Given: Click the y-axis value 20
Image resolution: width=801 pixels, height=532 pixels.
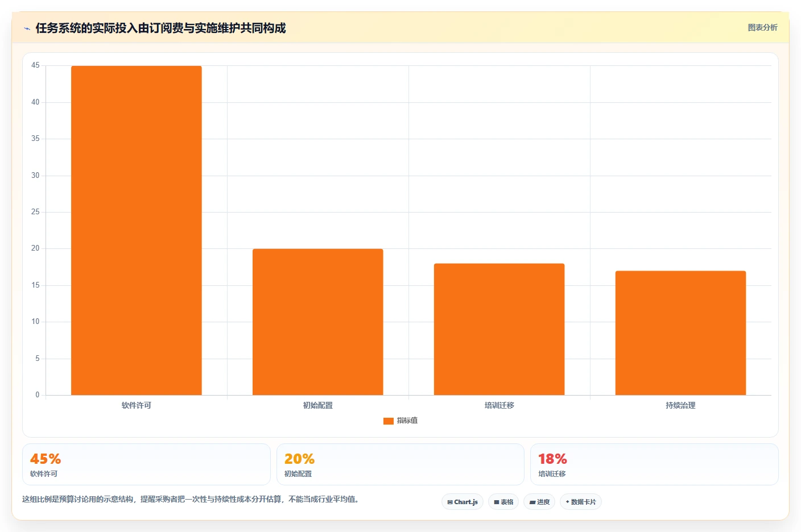Looking at the screenshot, I should pos(35,248).
